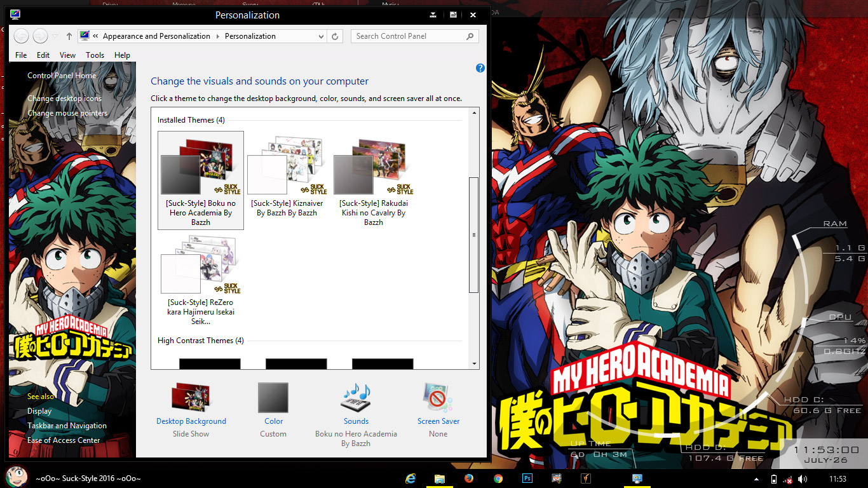Click the custom Color swatch
The width and height of the screenshot is (868, 488).
coord(273,396)
